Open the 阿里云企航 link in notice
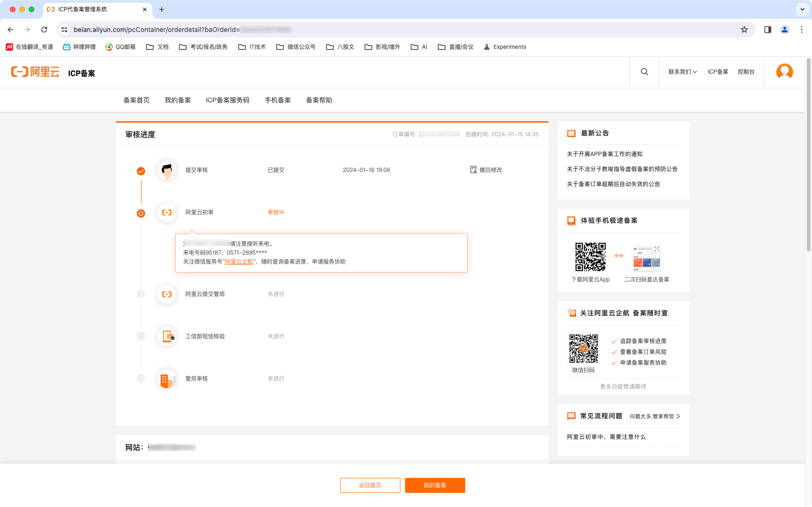The height and width of the screenshot is (507, 812). click(239, 262)
